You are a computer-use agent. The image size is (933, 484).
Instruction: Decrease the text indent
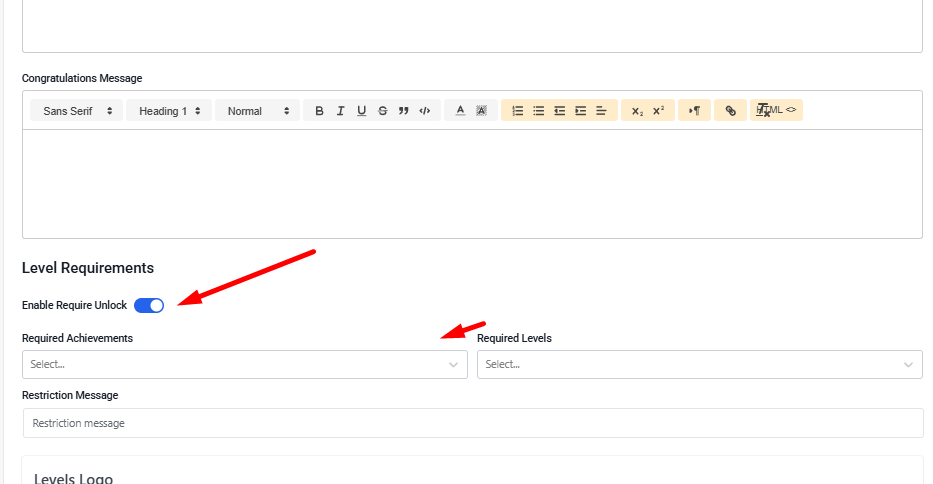click(x=559, y=111)
